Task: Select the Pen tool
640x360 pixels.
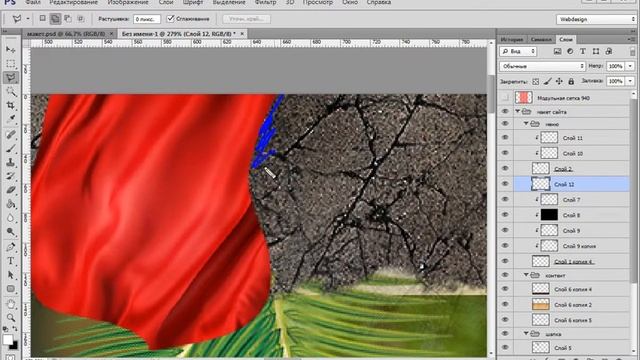Action: (11, 247)
